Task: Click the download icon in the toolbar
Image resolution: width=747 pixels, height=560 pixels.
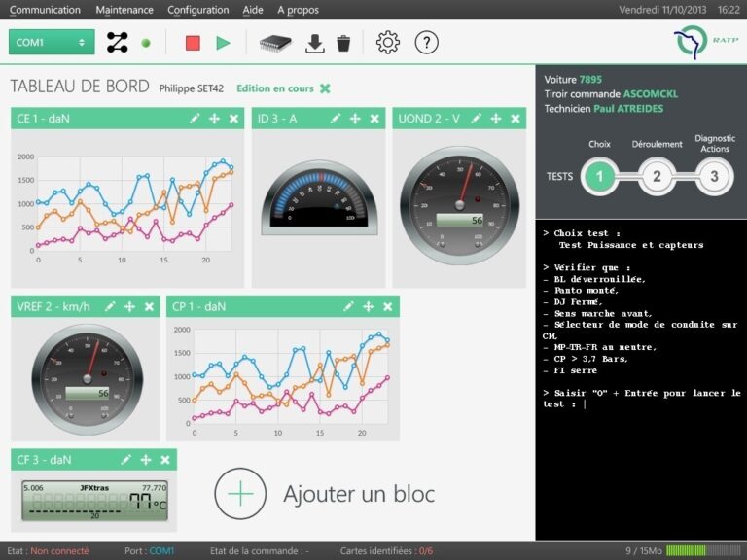Action: [315, 44]
